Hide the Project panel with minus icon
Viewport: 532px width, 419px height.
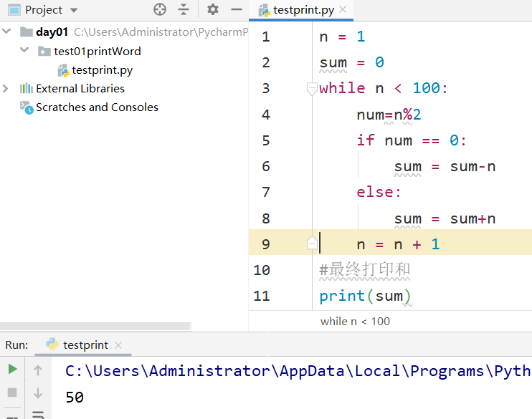[x=237, y=9]
